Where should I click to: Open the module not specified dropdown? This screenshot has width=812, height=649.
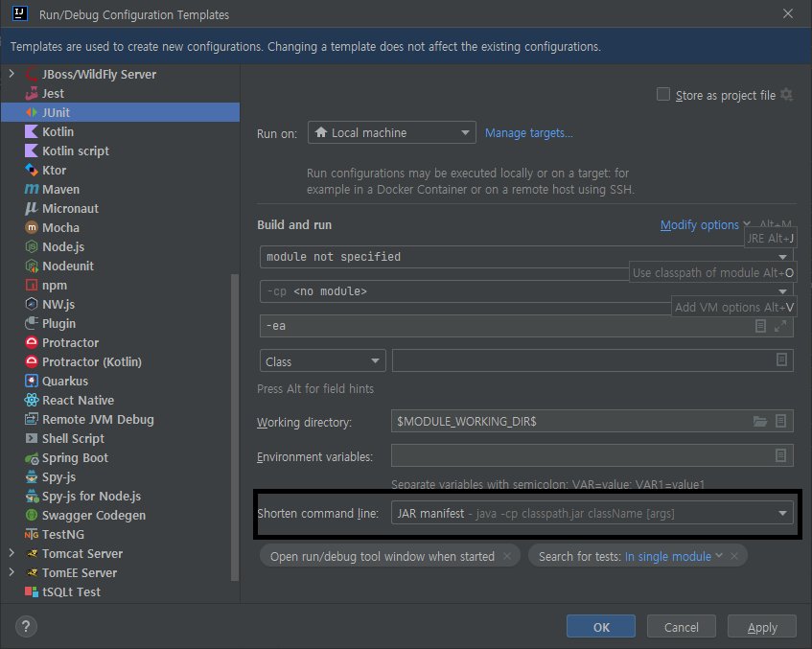tap(526, 257)
